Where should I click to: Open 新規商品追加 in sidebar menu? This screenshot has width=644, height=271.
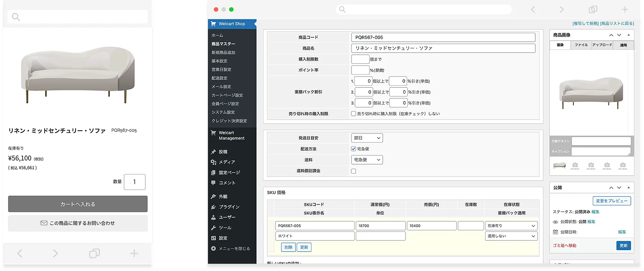pyautogui.click(x=223, y=53)
